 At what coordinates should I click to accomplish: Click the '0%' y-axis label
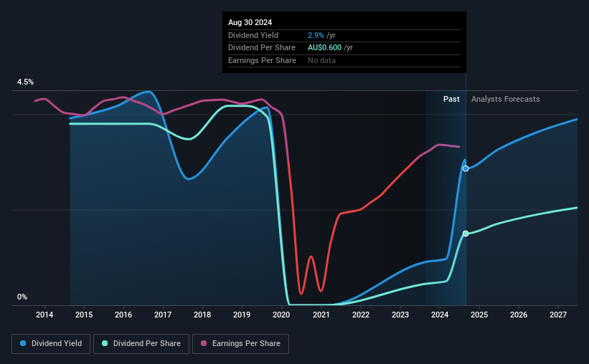coord(22,297)
